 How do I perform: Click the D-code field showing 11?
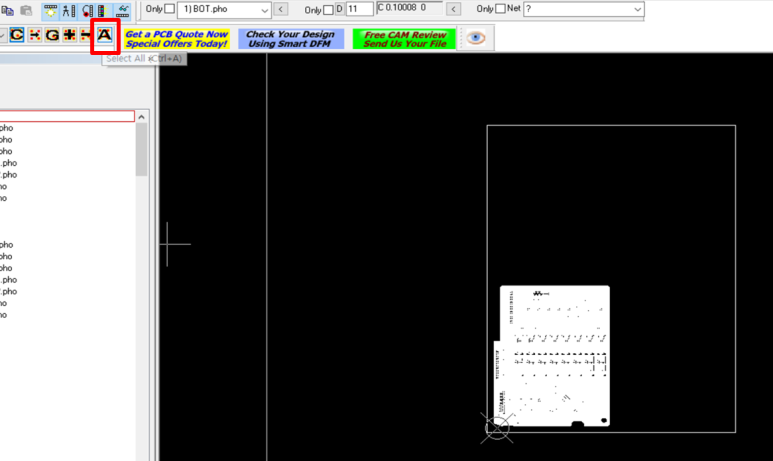[359, 9]
